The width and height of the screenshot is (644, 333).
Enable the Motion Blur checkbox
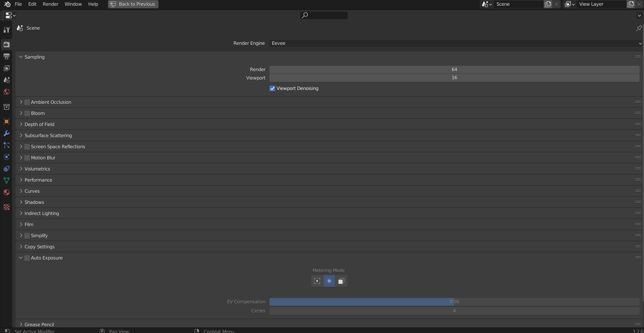[x=27, y=158]
